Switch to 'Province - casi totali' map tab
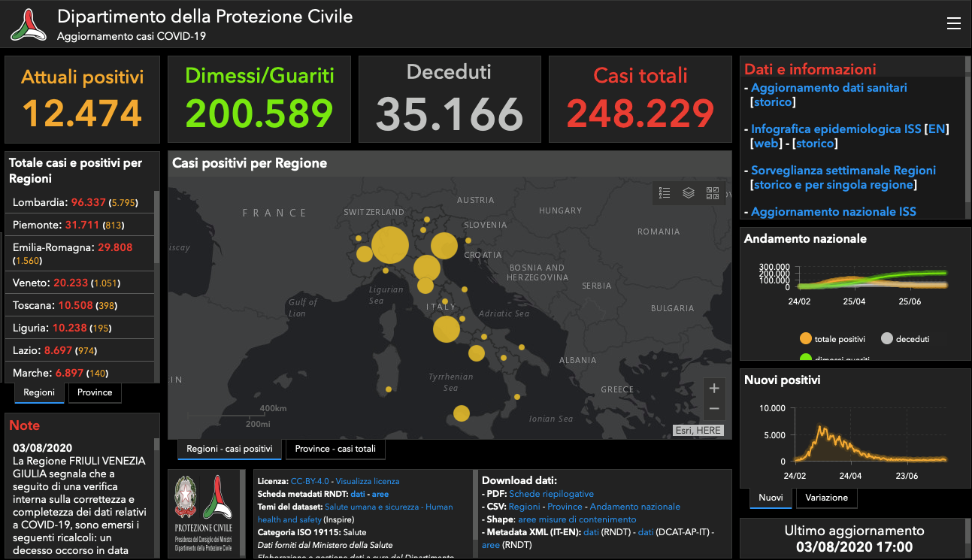Viewport: 972px width, 560px height. click(335, 449)
